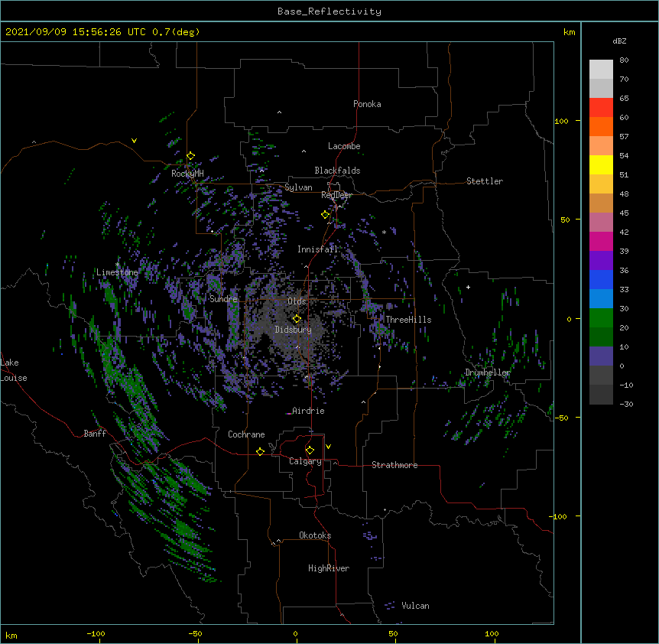Click the Drumheller town label
Image resolution: width=659 pixels, height=644 pixels.
point(488,372)
